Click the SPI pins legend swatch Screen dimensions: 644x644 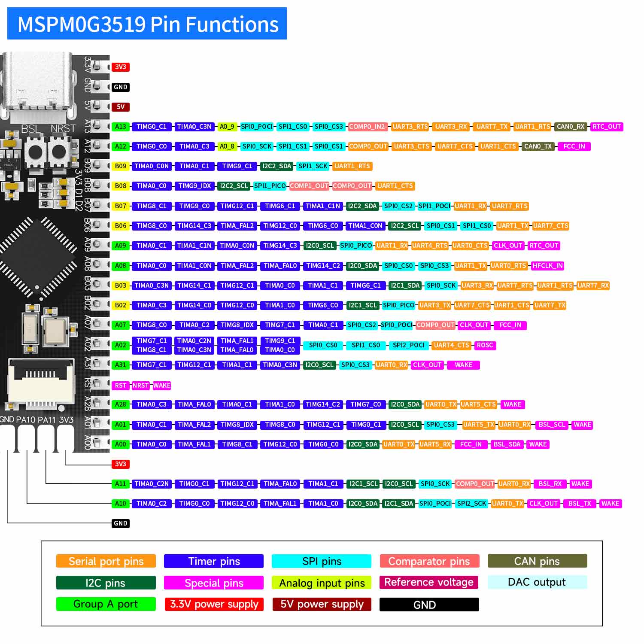pos(322,561)
